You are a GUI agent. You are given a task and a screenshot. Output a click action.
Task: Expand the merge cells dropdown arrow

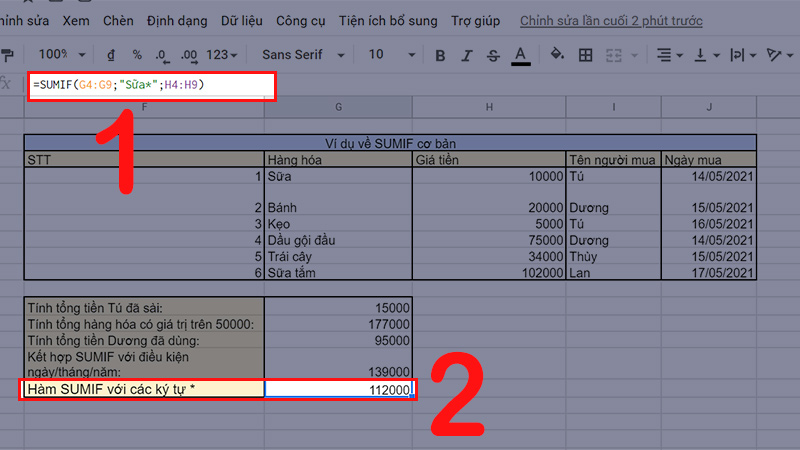coord(635,55)
